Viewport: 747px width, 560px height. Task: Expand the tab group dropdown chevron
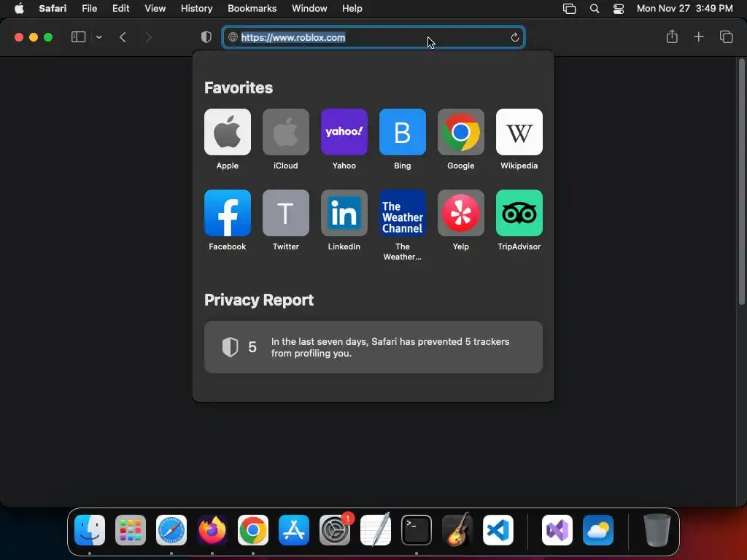(98, 37)
